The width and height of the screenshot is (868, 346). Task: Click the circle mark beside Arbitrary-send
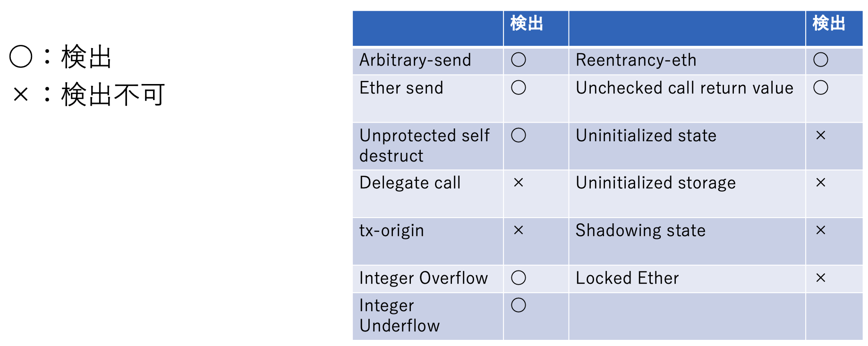[x=518, y=60]
